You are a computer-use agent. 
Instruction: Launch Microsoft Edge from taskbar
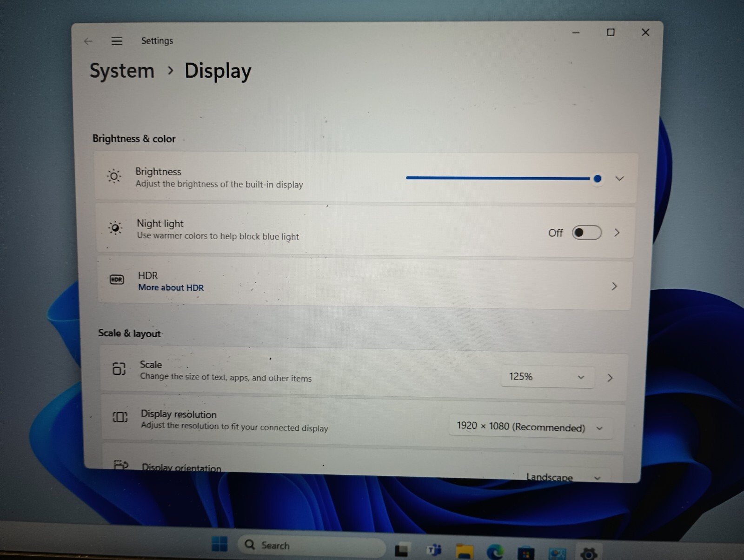pyautogui.click(x=495, y=552)
